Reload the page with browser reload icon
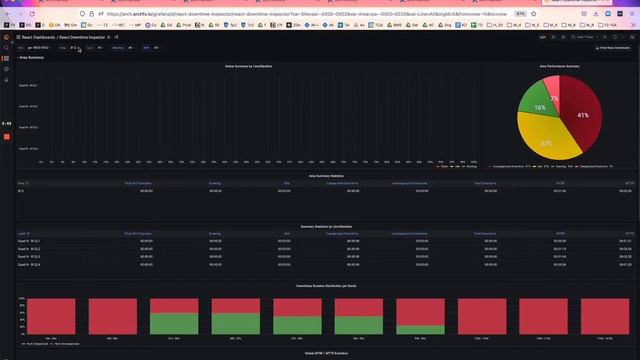The width and height of the screenshot is (640, 360). coord(32,14)
